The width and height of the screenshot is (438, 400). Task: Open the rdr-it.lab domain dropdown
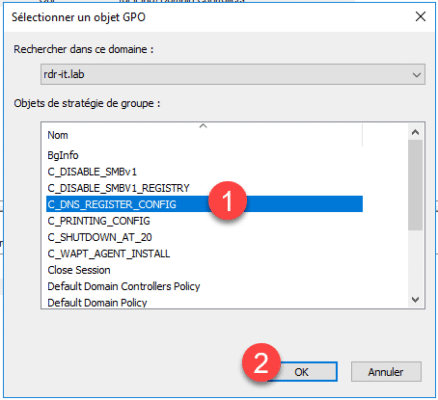click(x=233, y=74)
